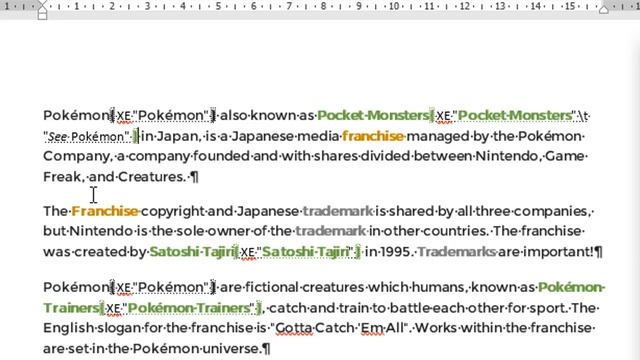The image size is (640, 360).
Task: Click the word "Freak," in first paragraph
Action: (64, 177)
